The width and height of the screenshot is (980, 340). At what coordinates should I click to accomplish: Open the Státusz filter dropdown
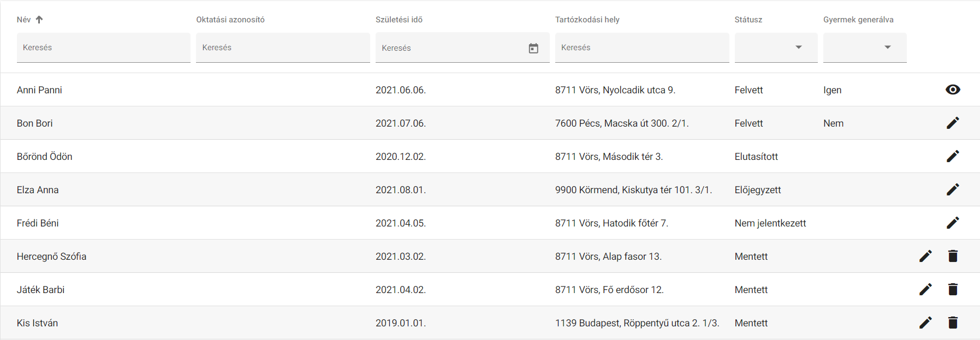point(776,47)
